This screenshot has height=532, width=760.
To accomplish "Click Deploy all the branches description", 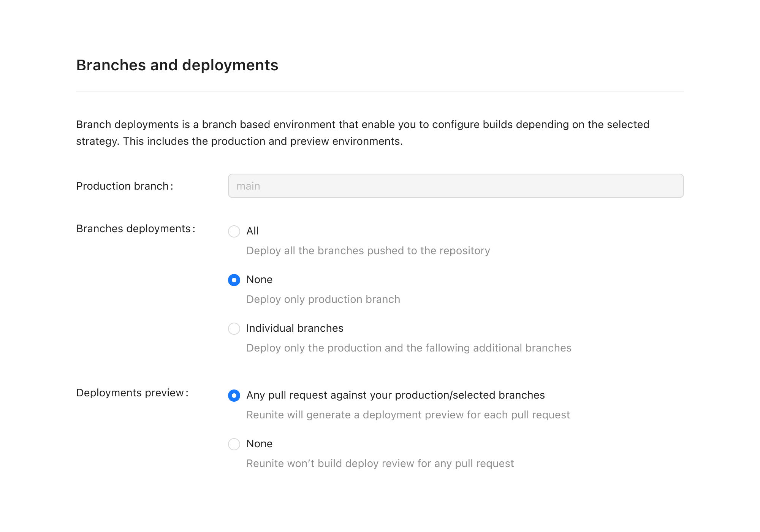I will click(x=368, y=250).
